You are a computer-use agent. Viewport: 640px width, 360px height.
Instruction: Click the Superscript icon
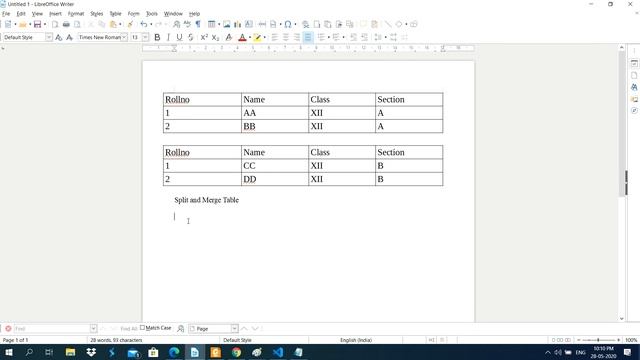point(204,37)
